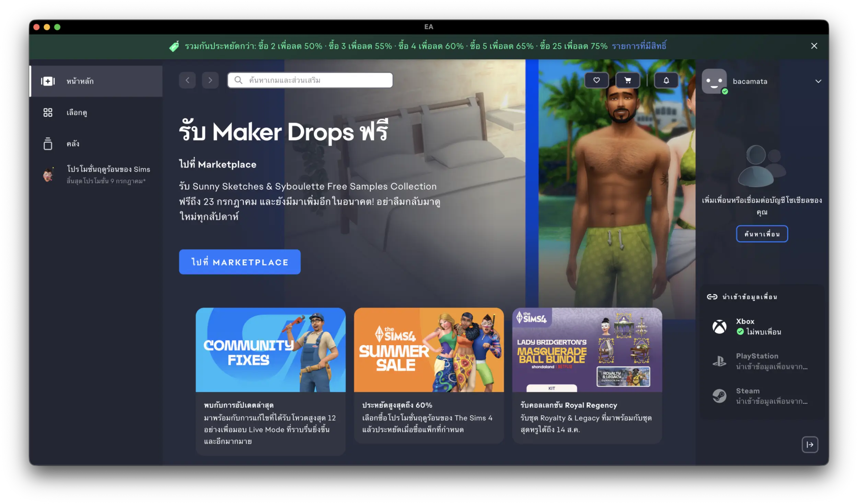Click the friends placeholder silhouette icon
The width and height of the screenshot is (858, 504).
tap(762, 166)
